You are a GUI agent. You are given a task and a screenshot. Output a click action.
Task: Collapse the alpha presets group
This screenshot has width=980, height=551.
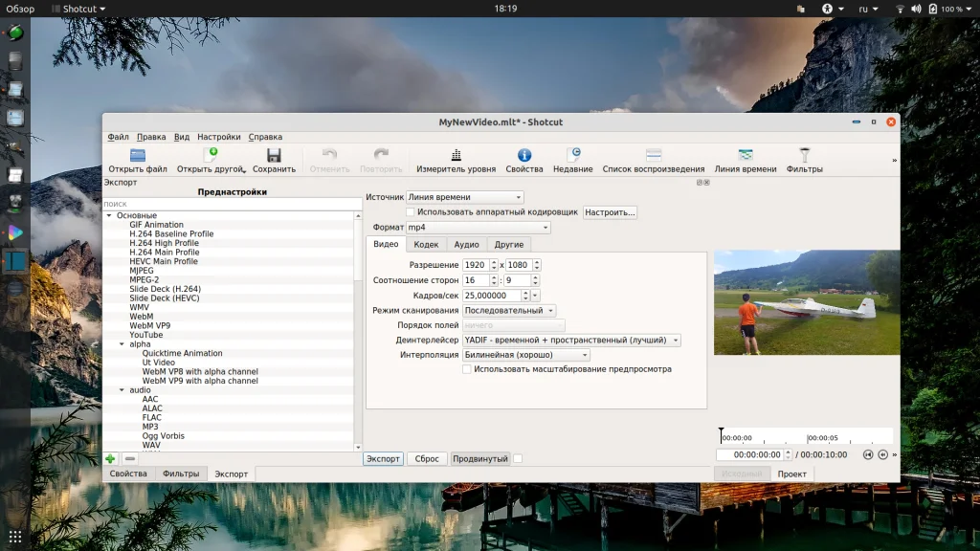122,344
